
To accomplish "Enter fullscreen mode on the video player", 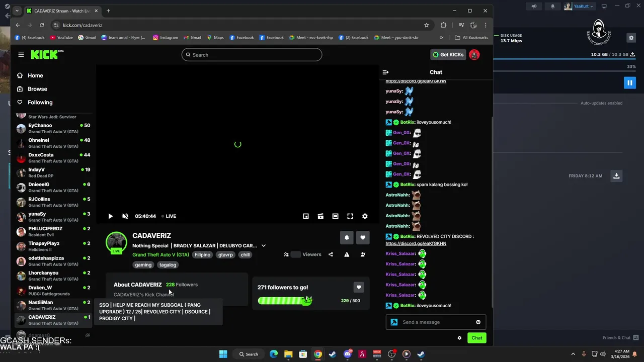I will point(350,216).
